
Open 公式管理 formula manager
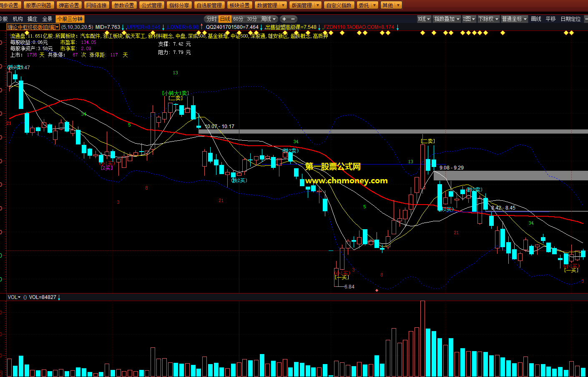[x=152, y=5]
